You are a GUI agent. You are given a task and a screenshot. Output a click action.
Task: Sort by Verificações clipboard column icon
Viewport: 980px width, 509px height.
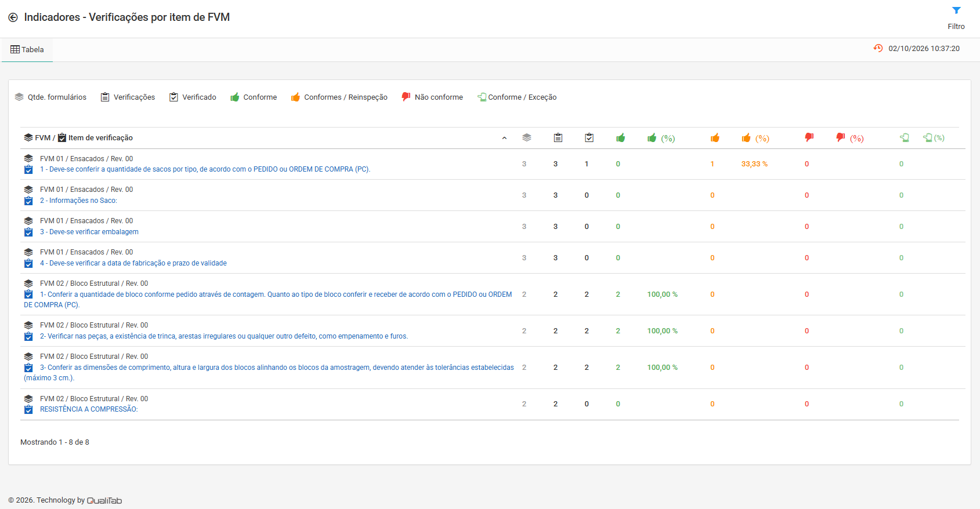coord(558,138)
